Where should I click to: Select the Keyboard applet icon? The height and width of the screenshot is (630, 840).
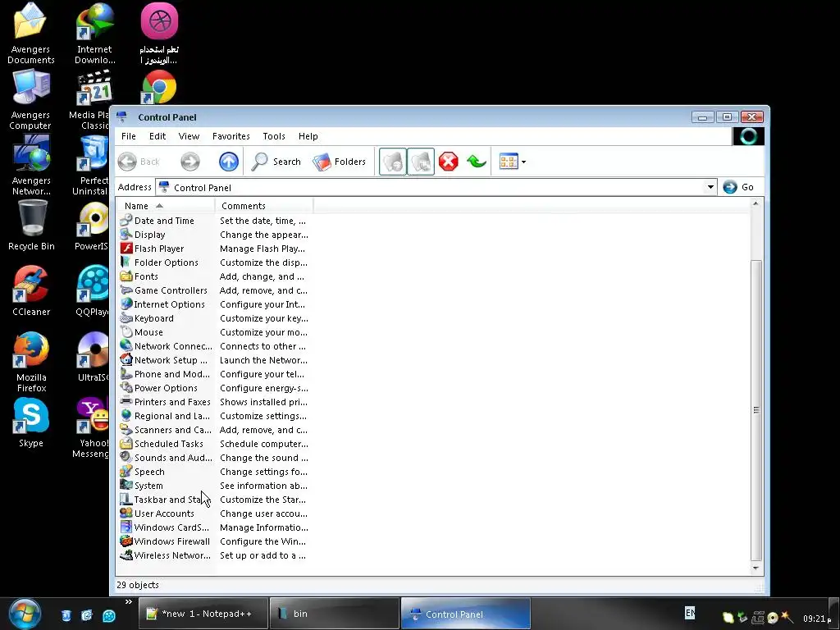126,317
